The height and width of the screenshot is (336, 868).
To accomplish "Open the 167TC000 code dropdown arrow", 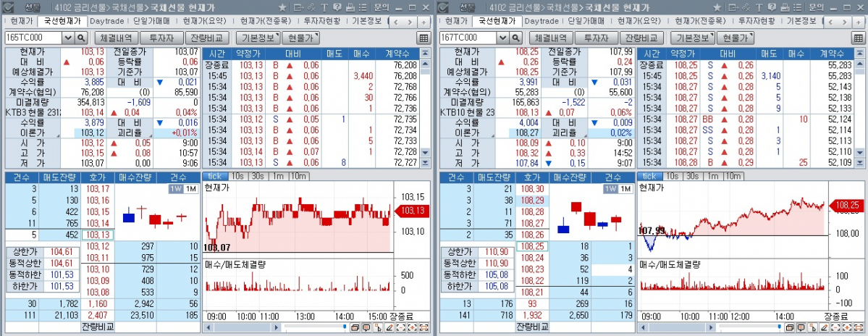I will 503,38.
